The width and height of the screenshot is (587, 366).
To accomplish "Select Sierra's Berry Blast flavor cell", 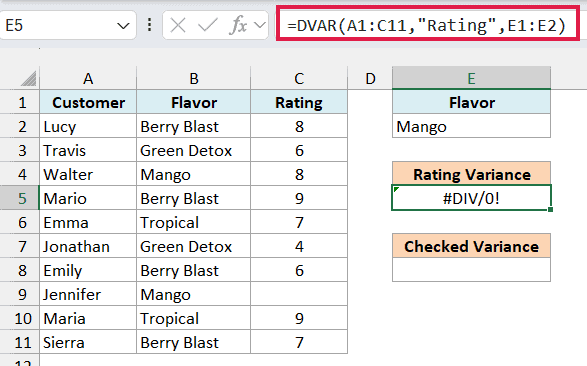I will (x=194, y=342).
